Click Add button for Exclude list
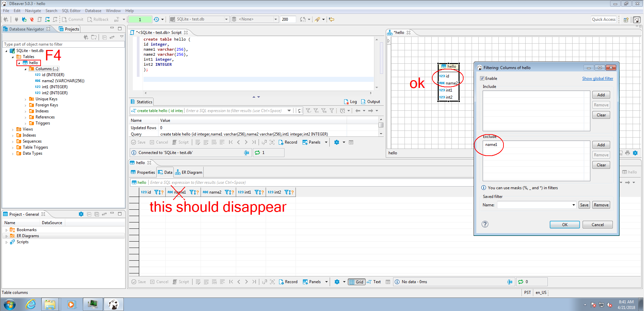 tap(601, 145)
